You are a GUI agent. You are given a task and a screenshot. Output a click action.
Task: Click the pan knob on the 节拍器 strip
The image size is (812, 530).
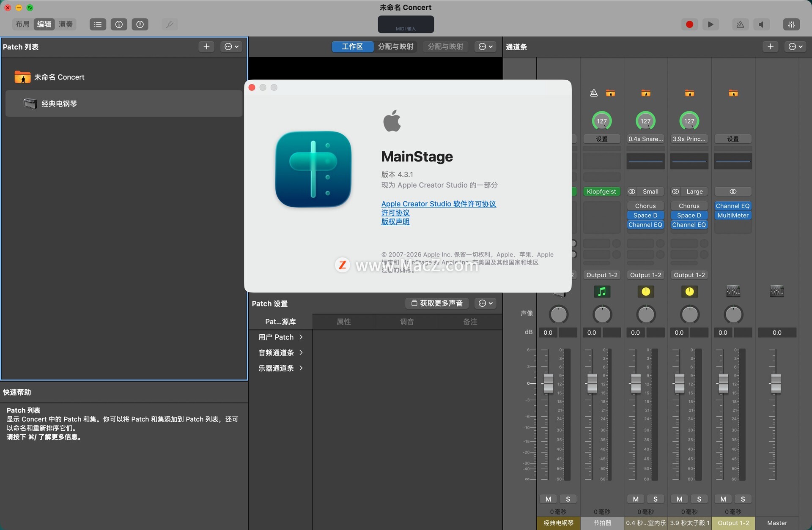click(602, 314)
